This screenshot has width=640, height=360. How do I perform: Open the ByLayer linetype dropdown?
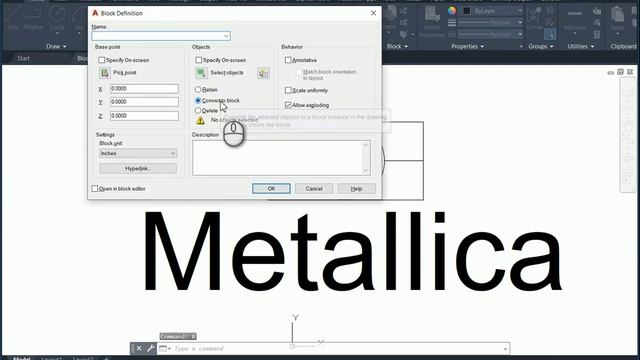pos(520,35)
